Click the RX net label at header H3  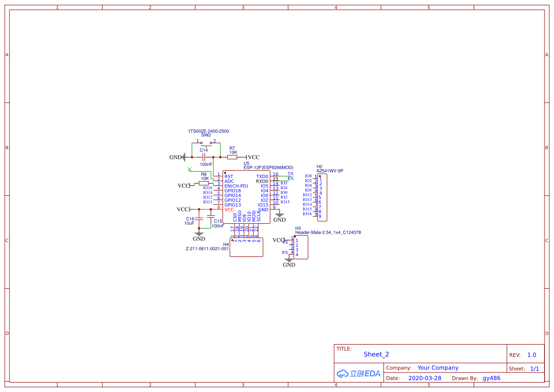[x=285, y=252]
